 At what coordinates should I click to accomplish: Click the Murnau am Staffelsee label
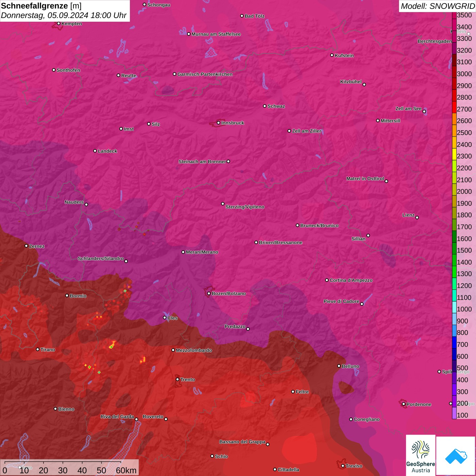click(x=216, y=34)
